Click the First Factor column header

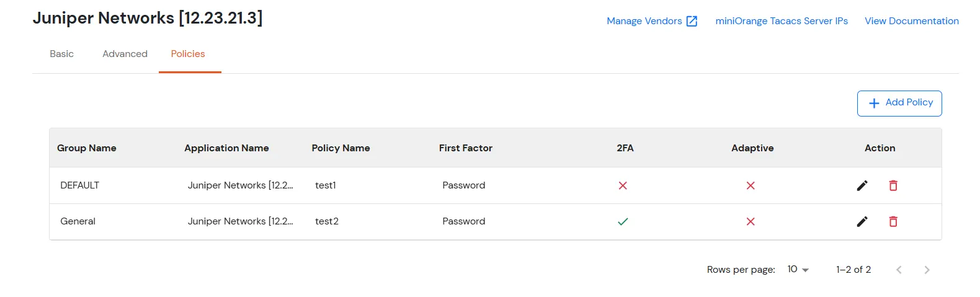click(x=466, y=148)
